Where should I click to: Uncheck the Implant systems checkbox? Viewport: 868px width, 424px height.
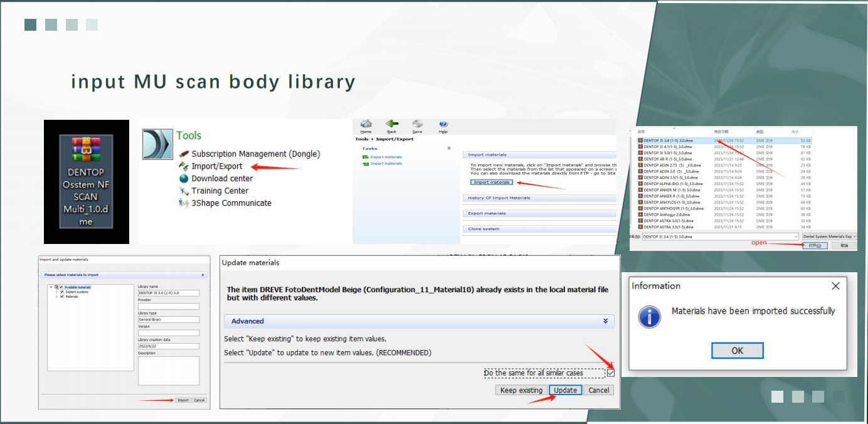pyautogui.click(x=61, y=292)
